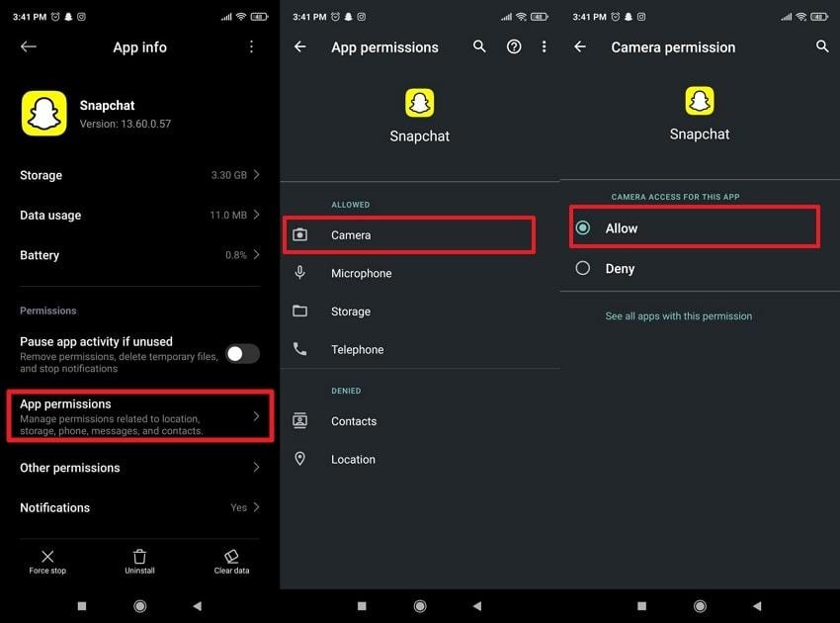
Task: Tap the Storage folder icon under Allowed
Action: [300, 311]
